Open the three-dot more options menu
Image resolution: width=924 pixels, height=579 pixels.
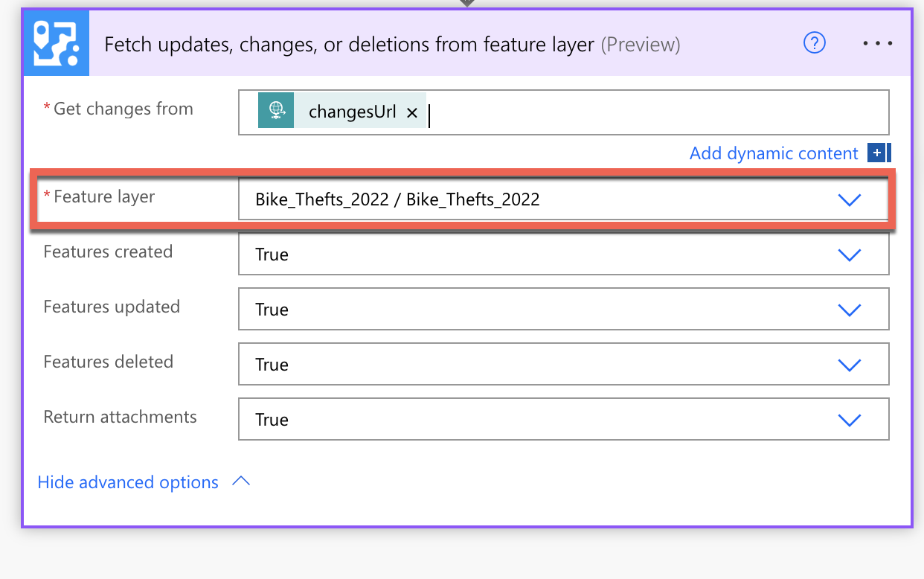(x=878, y=44)
